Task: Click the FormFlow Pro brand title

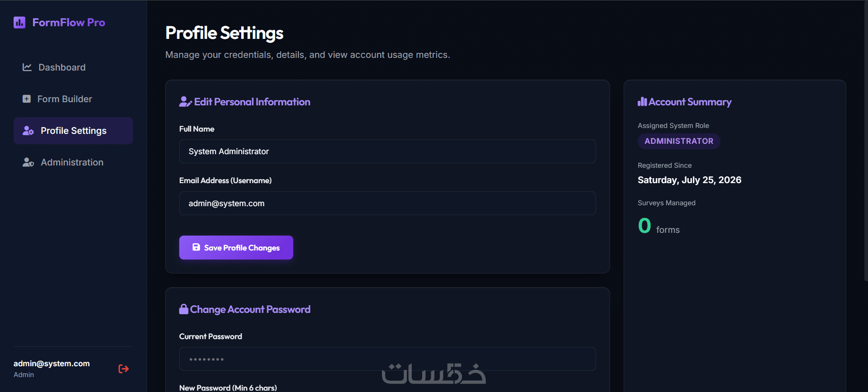Action: pyautogui.click(x=69, y=23)
